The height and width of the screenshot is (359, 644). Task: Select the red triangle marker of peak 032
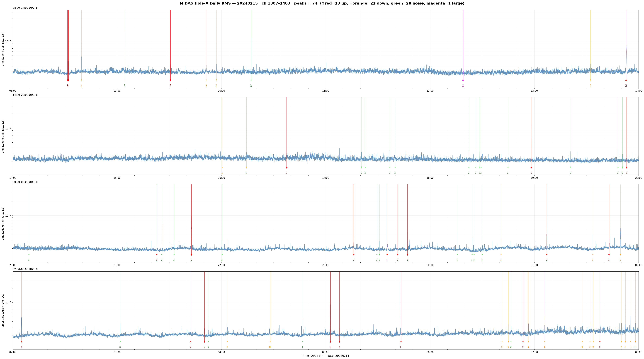tap(192, 254)
